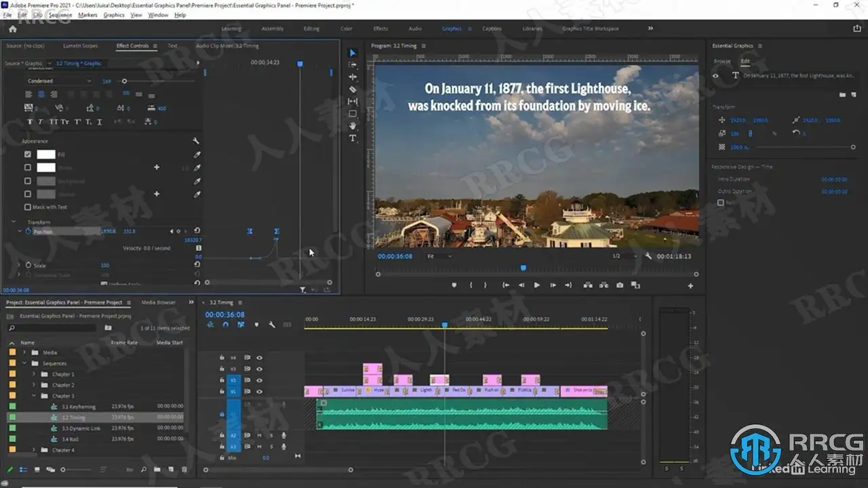This screenshot has height=488, width=868.
Task: Choose the Ripple Edit tool
Action: 353,77
